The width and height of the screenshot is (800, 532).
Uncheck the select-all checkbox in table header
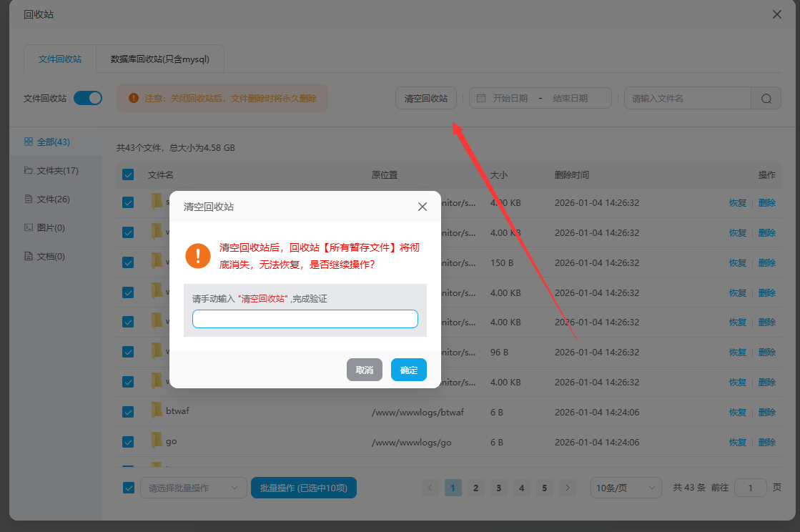click(x=128, y=174)
